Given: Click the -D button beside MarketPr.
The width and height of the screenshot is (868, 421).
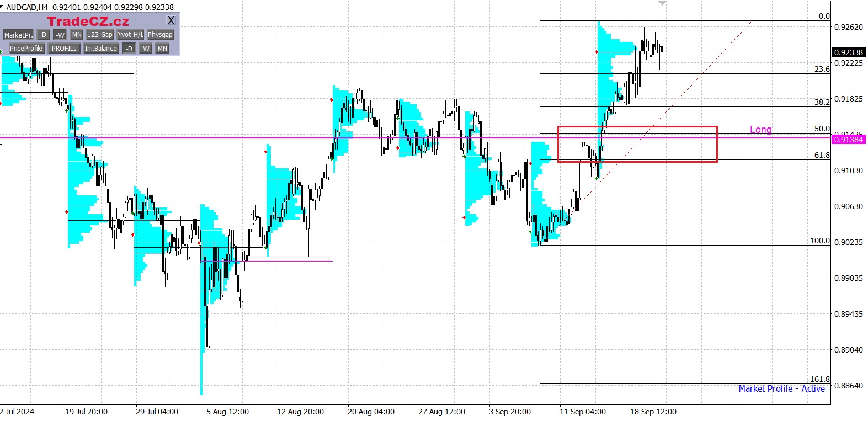Looking at the screenshot, I should tap(43, 35).
